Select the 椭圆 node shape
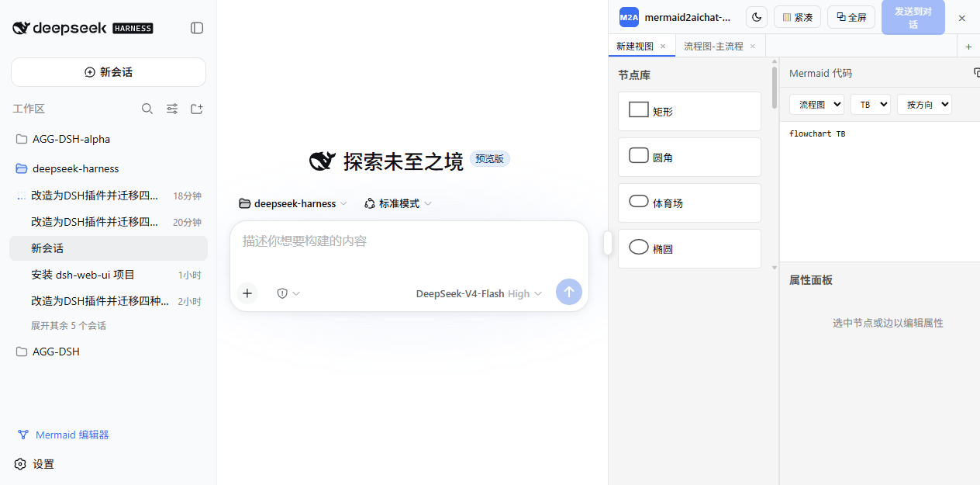The width and height of the screenshot is (980, 485). [689, 248]
